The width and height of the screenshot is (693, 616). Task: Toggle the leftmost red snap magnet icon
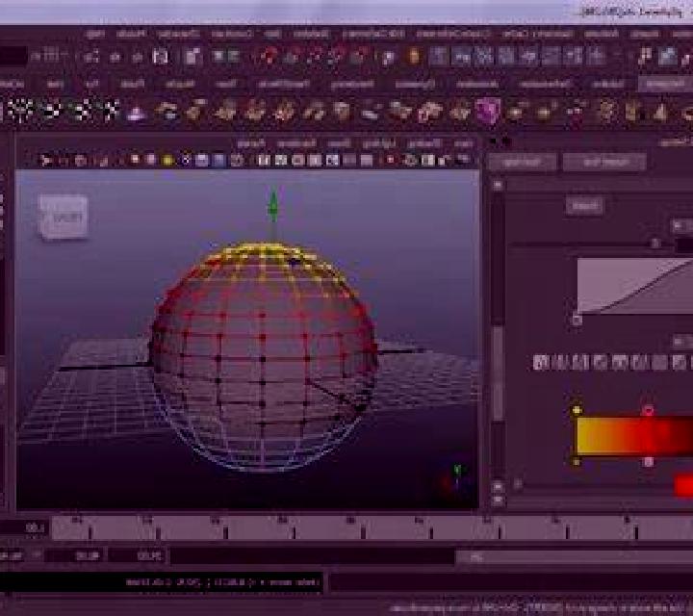coord(269,56)
